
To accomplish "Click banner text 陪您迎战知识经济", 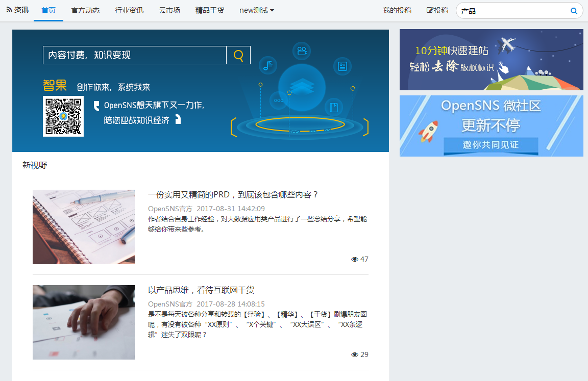I will coord(136,120).
